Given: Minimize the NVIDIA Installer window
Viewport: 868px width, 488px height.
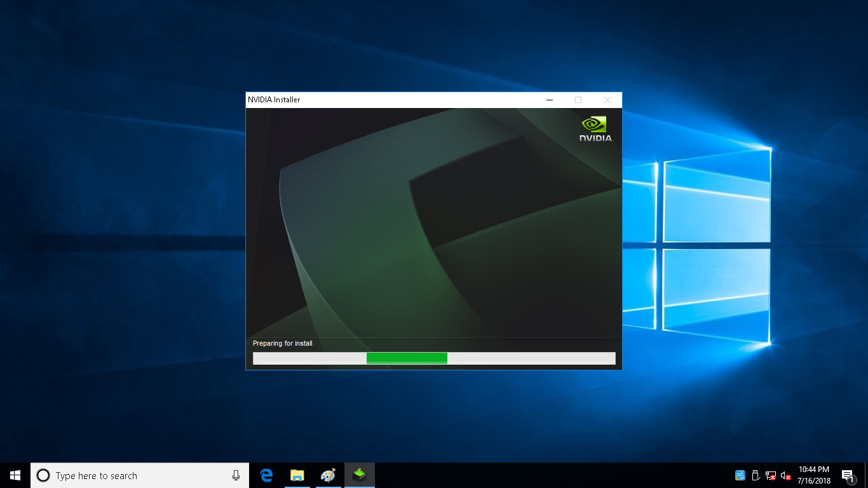Looking at the screenshot, I should coord(550,100).
